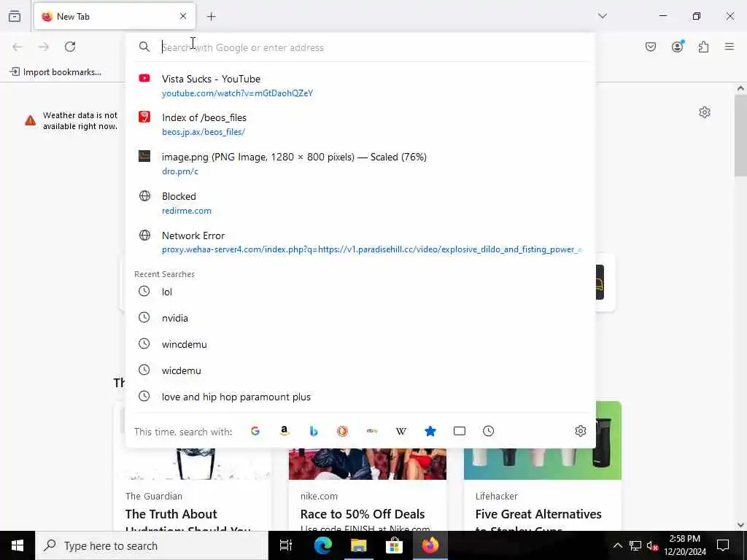The height and width of the screenshot is (560, 747).
Task: Open a new tab with plus button
Action: [211, 17]
